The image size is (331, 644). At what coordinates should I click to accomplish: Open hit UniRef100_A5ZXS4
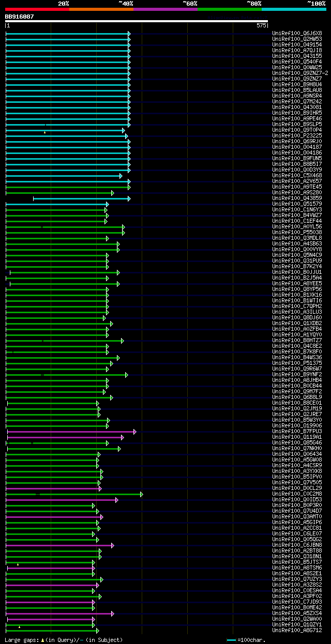point(297,613)
